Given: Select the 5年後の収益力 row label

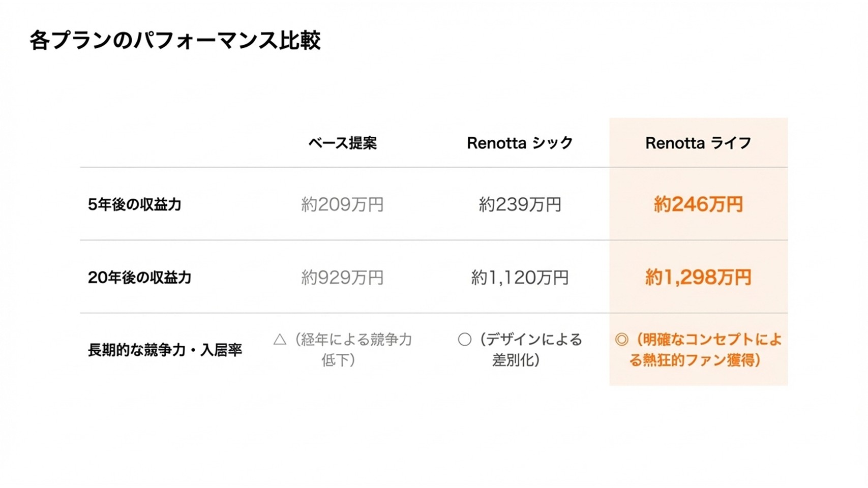Looking at the screenshot, I should 135,204.
